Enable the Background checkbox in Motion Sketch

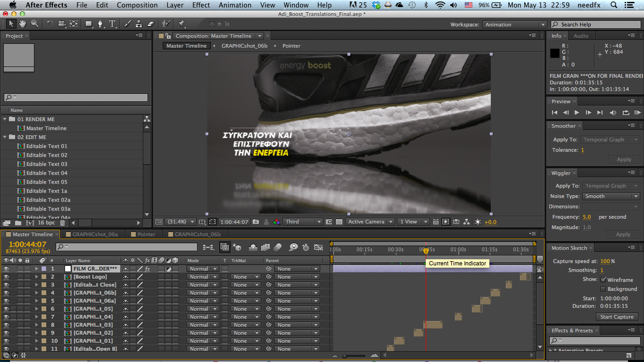click(x=603, y=289)
